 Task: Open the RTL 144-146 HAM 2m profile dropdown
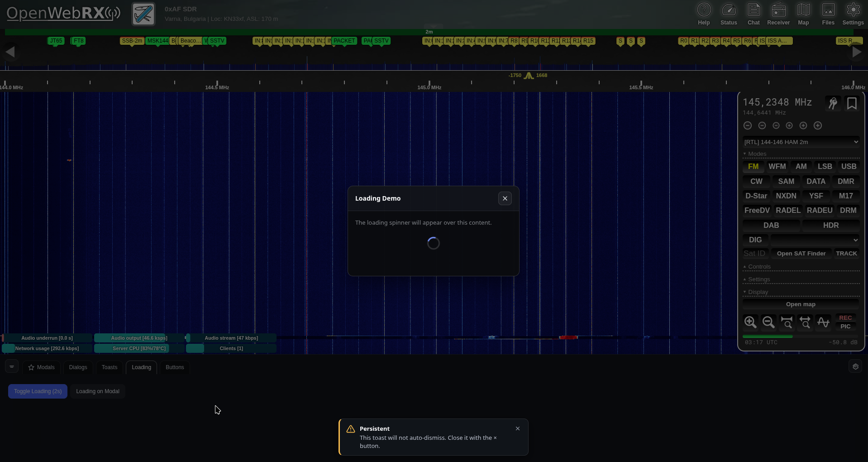pos(801,142)
